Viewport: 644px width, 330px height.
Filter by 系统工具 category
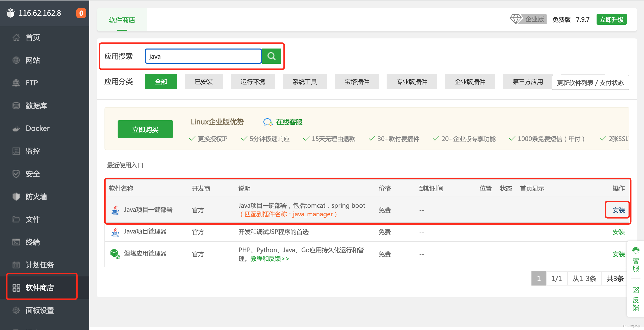[305, 82]
